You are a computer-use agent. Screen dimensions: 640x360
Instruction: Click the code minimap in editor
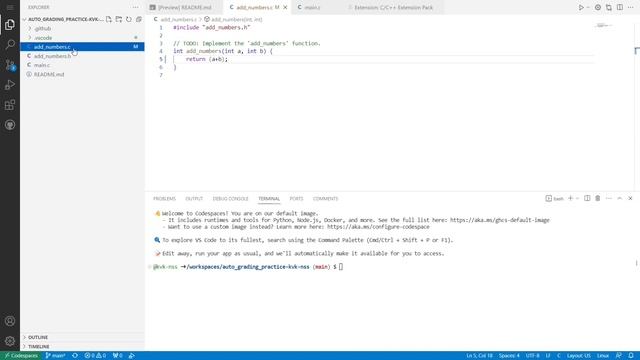(x=604, y=25)
